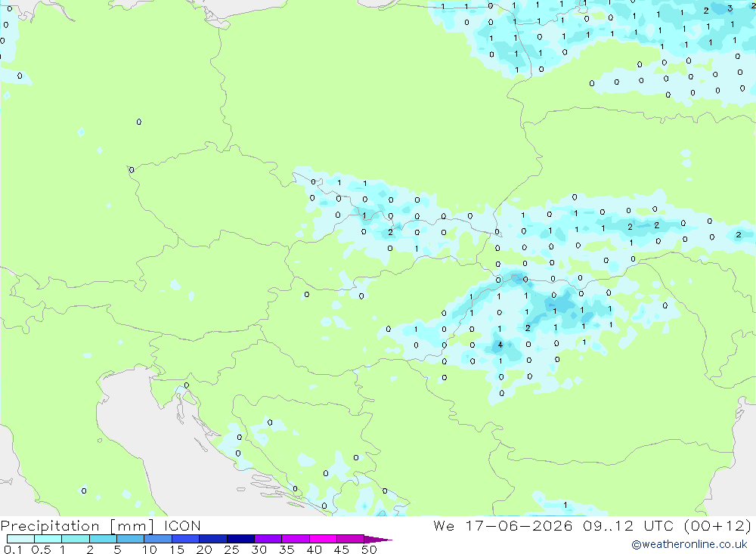The height and width of the screenshot is (554, 756).
Task: Select the 5–10 mm legend color swatch
Action: coord(131,539)
